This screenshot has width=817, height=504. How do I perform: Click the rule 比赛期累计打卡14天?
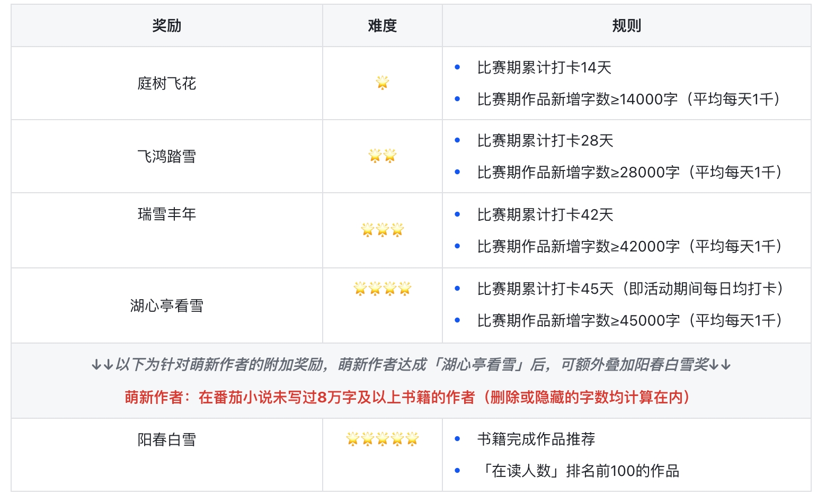(x=544, y=68)
